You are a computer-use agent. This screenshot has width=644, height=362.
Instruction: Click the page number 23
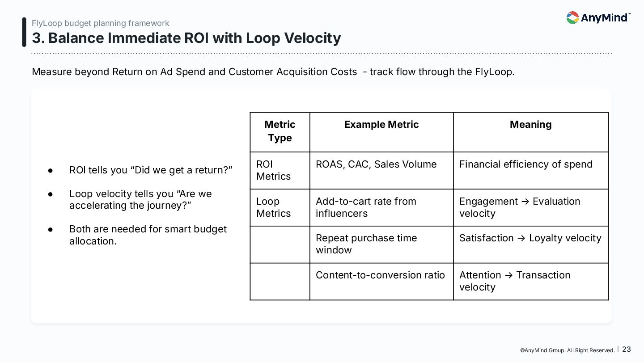[626, 349]
